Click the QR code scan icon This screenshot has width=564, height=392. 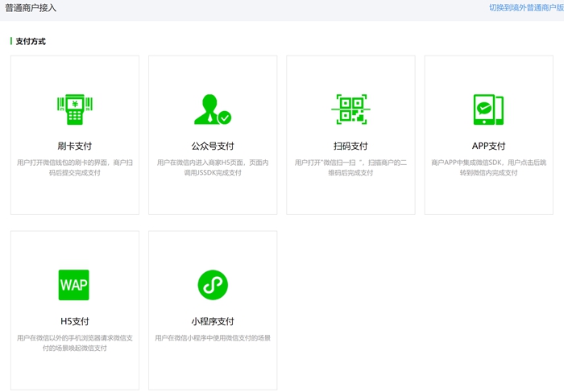pos(350,109)
